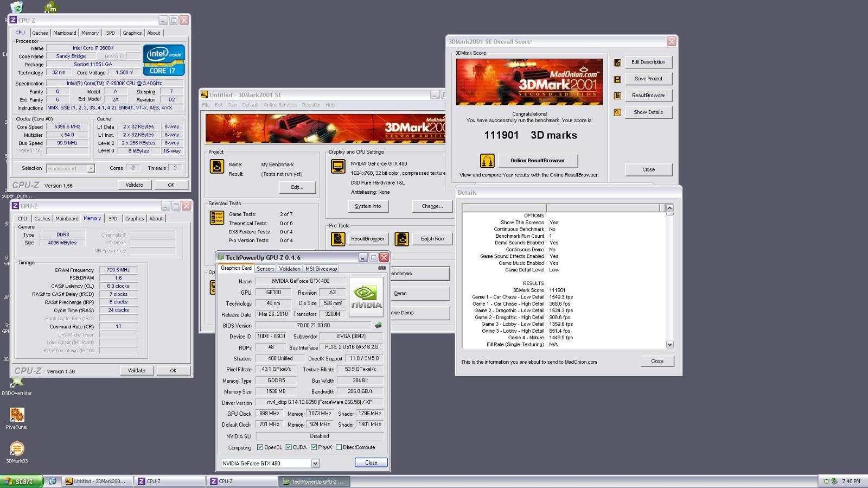This screenshot has width=868, height=488.
Task: Click the Batch Run button
Action: click(432, 239)
